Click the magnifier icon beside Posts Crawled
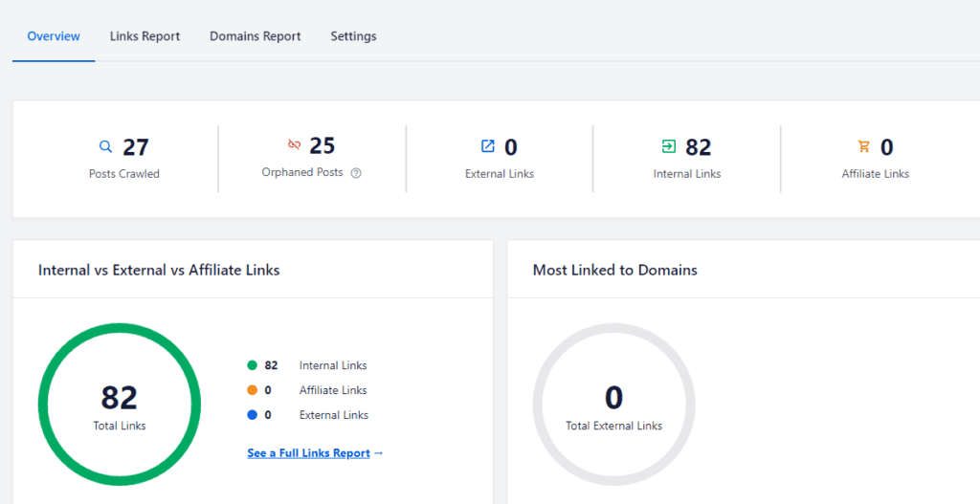 (105, 146)
